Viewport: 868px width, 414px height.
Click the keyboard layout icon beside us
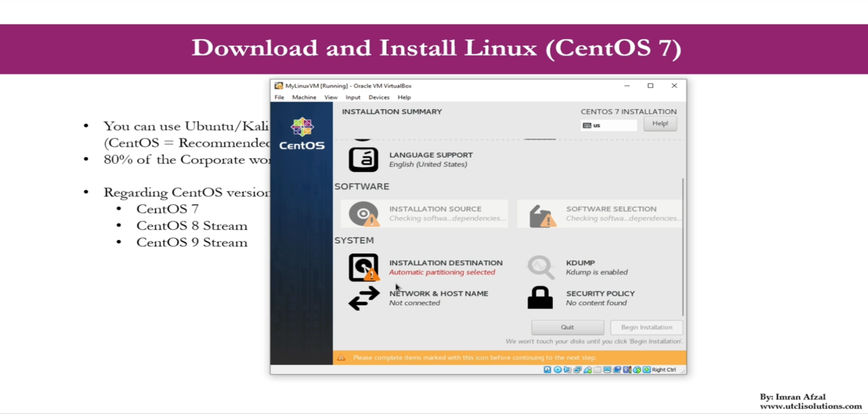tap(587, 125)
